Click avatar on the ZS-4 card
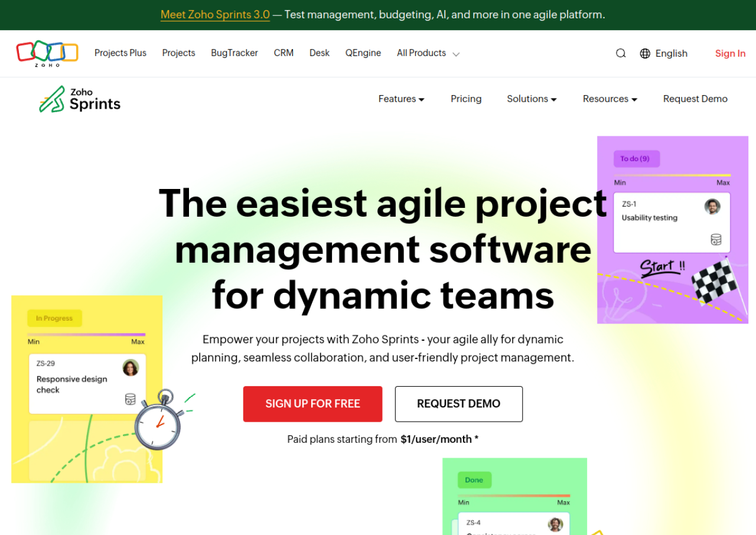The width and height of the screenshot is (756, 535). 555,524
